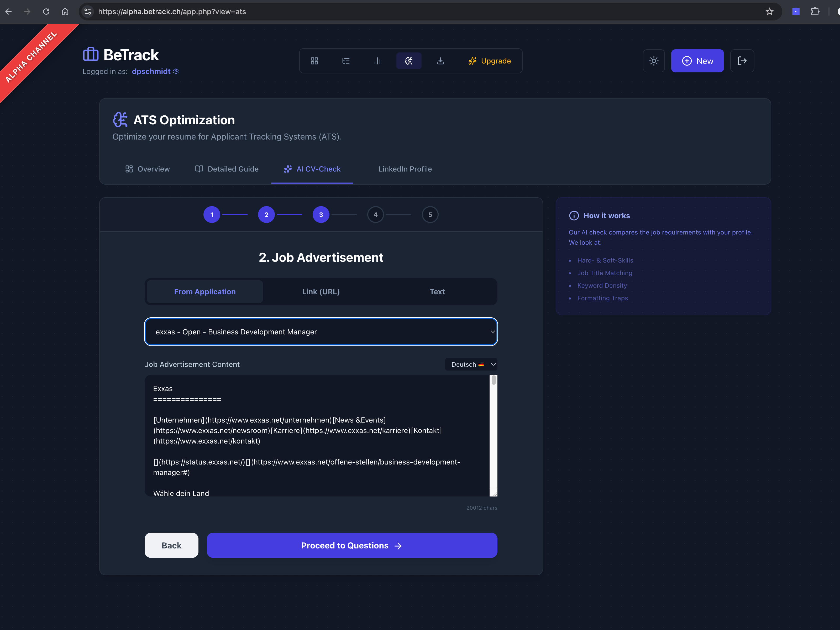The height and width of the screenshot is (630, 840).
Task: Switch to the LinkedIn Profile tab
Action: (x=405, y=169)
